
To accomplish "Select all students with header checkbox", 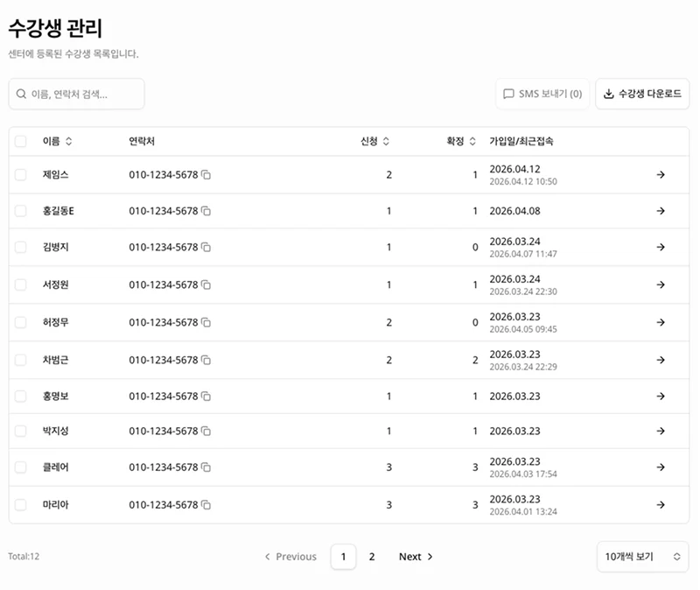I will 20,141.
